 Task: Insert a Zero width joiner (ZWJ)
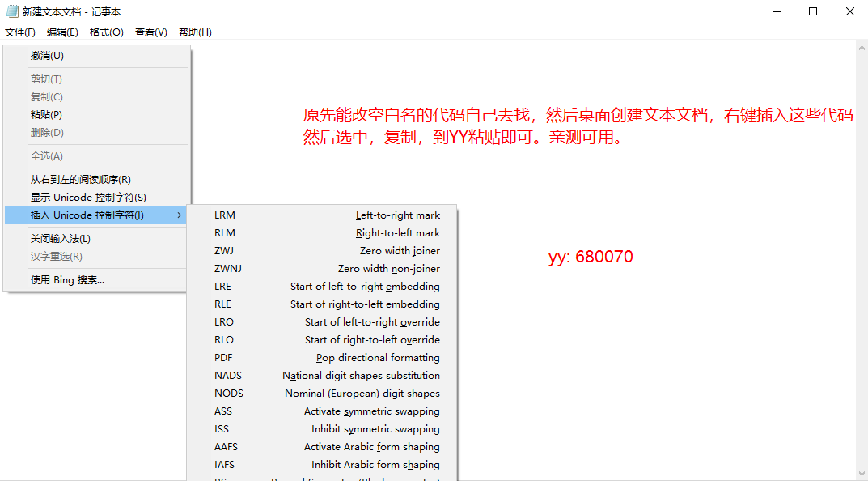[324, 251]
